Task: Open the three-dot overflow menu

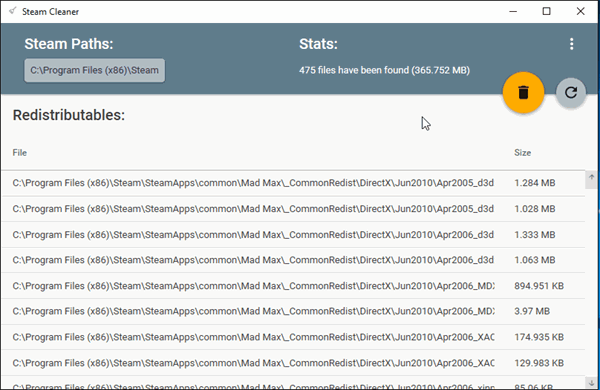Action: point(571,44)
